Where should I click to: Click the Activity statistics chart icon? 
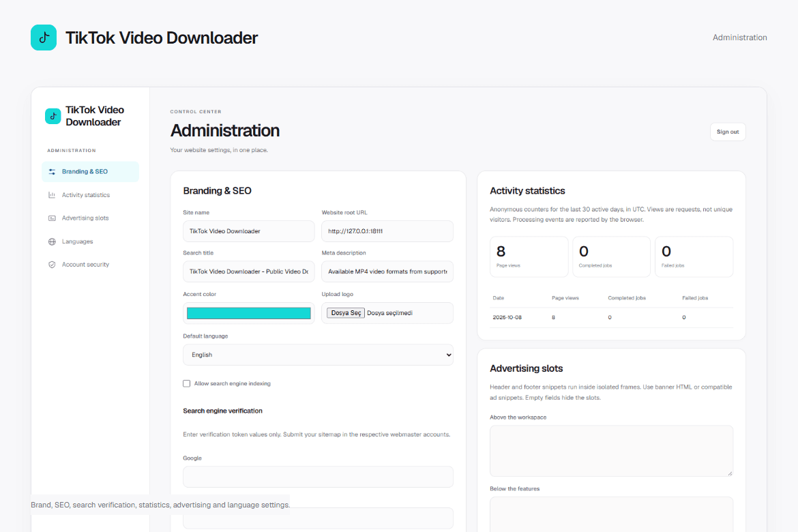click(x=52, y=195)
